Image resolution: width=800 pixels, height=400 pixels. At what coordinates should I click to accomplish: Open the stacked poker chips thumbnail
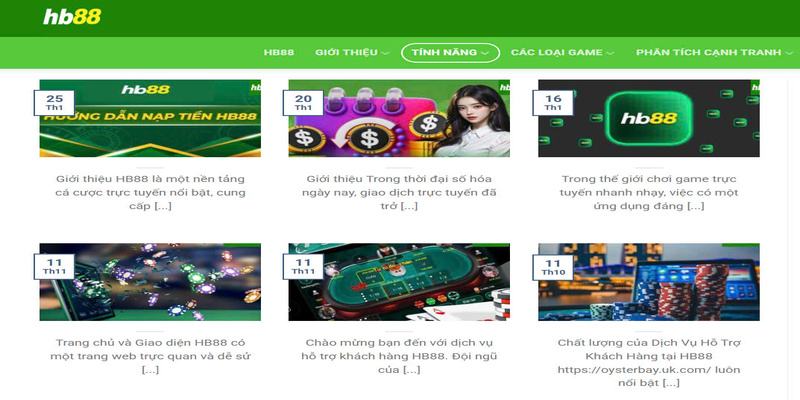pos(648,282)
